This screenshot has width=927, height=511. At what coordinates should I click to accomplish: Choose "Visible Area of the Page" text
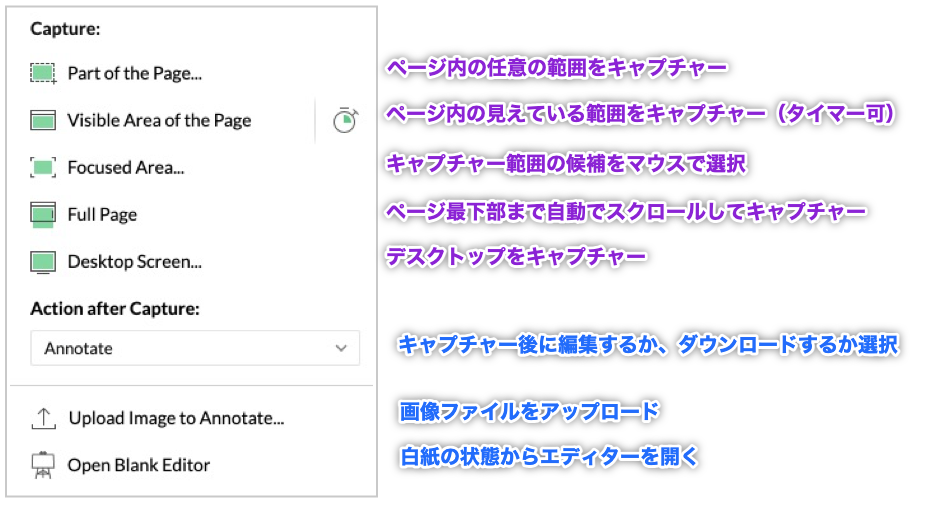coord(159,120)
